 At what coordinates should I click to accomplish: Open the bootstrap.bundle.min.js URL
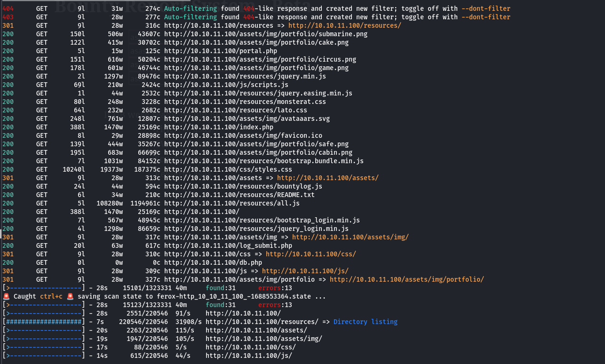tap(264, 161)
